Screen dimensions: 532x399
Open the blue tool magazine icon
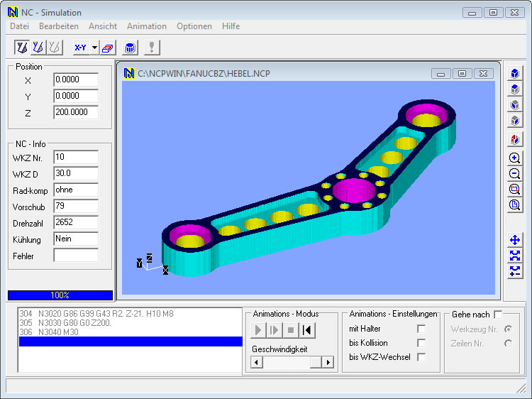pos(130,48)
